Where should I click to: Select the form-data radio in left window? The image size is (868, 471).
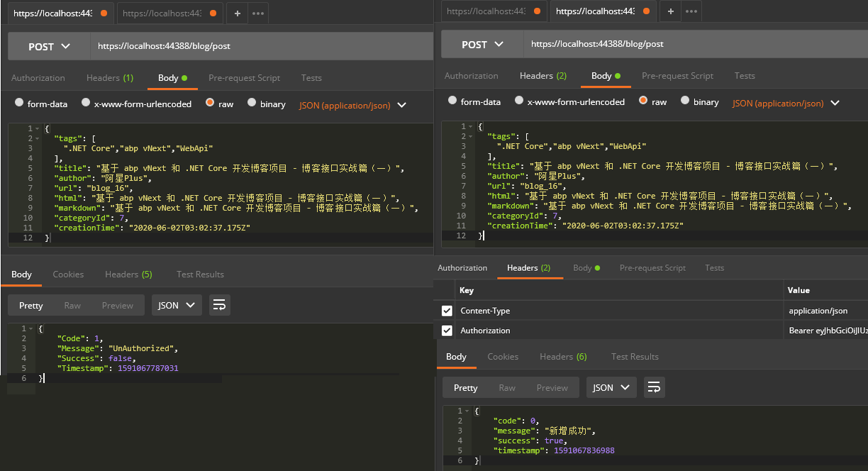pos(19,103)
